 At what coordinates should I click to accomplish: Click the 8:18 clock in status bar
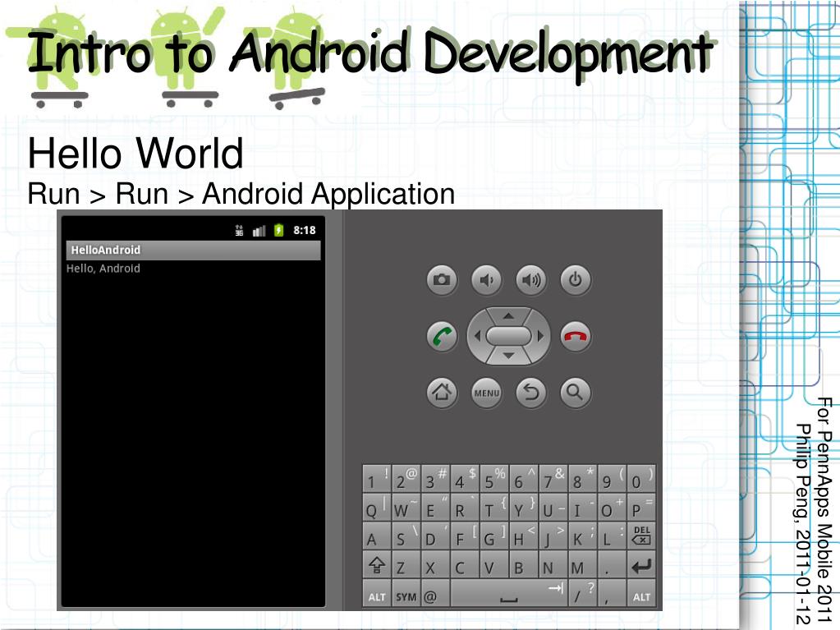click(305, 230)
